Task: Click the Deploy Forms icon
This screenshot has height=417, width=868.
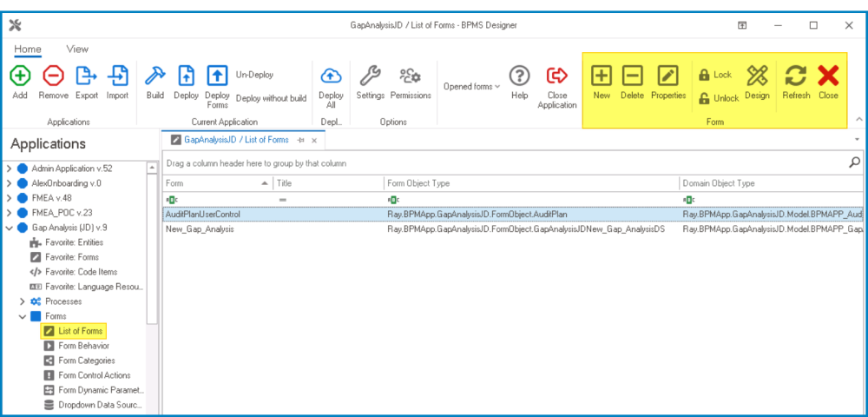Action: (x=217, y=75)
